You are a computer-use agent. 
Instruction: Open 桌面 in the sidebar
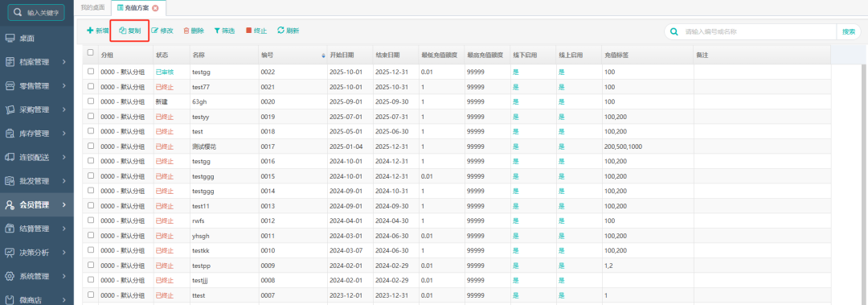[x=36, y=39]
